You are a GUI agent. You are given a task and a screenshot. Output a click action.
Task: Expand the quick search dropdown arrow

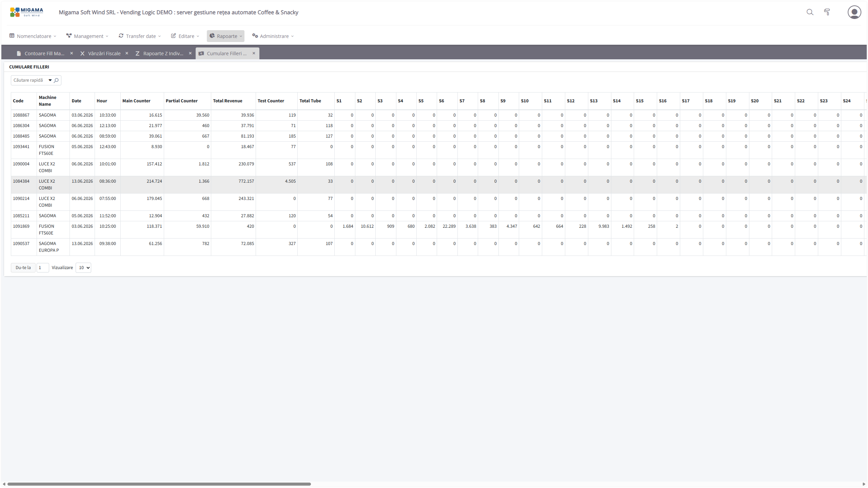(x=50, y=80)
